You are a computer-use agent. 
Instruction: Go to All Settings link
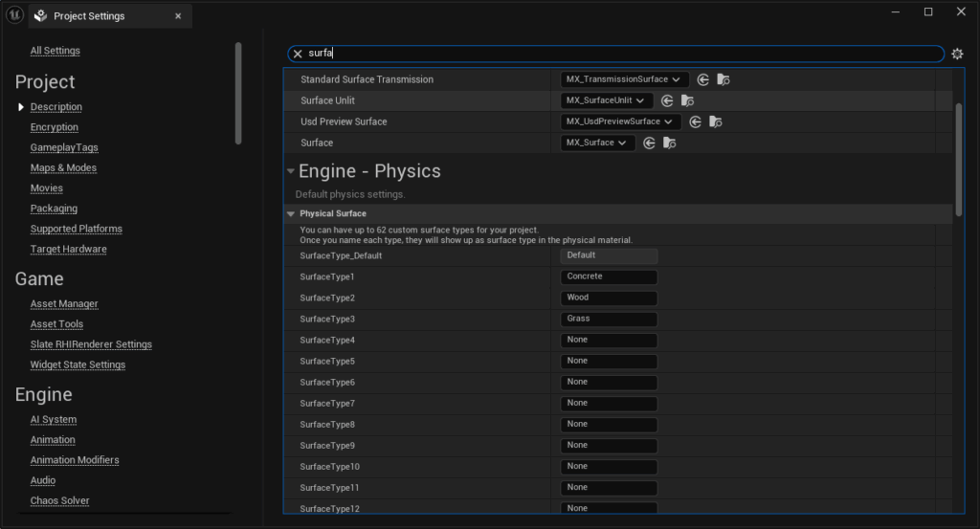tap(55, 51)
